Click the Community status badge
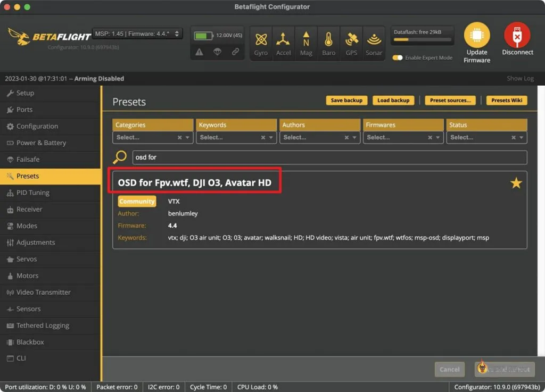545x392 pixels. 137,202
